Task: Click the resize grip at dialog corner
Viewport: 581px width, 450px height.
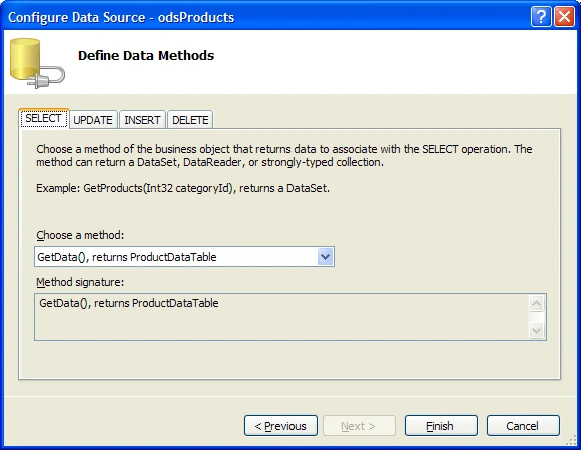Action: tap(572, 441)
